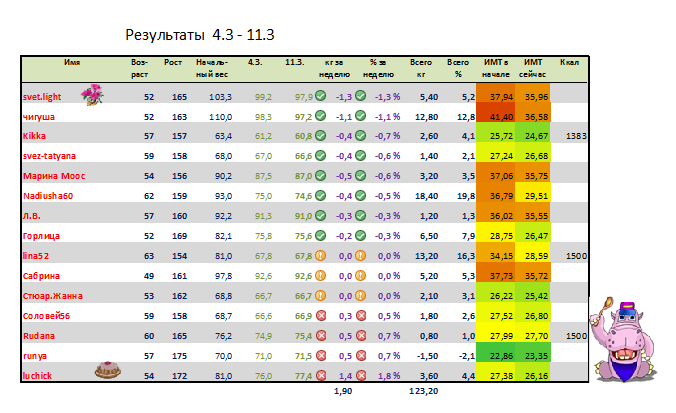Click the height value 175 in runya row

pos(179,356)
